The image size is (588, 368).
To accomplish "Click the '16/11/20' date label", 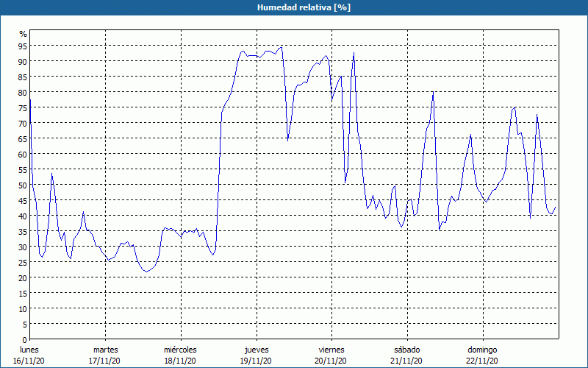I will [x=29, y=361].
